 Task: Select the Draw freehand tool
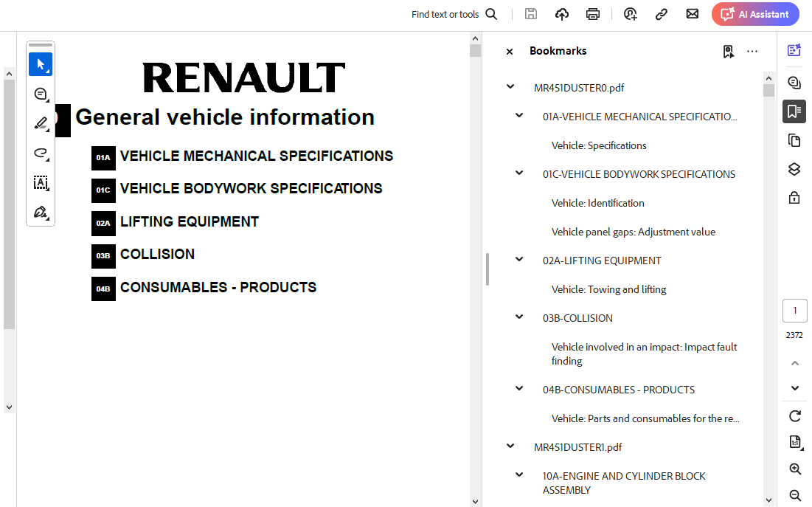41,153
